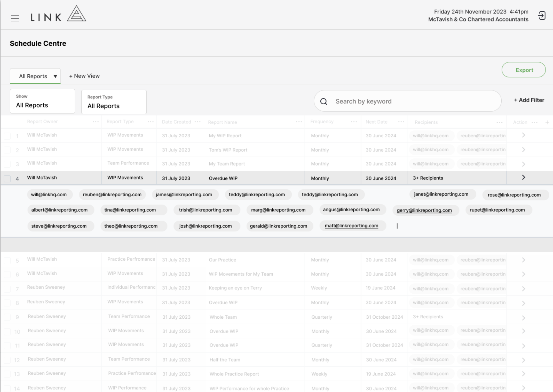553x392 pixels.
Task: Tick checkbox for row 9 Whole Team
Action: (x=7, y=317)
